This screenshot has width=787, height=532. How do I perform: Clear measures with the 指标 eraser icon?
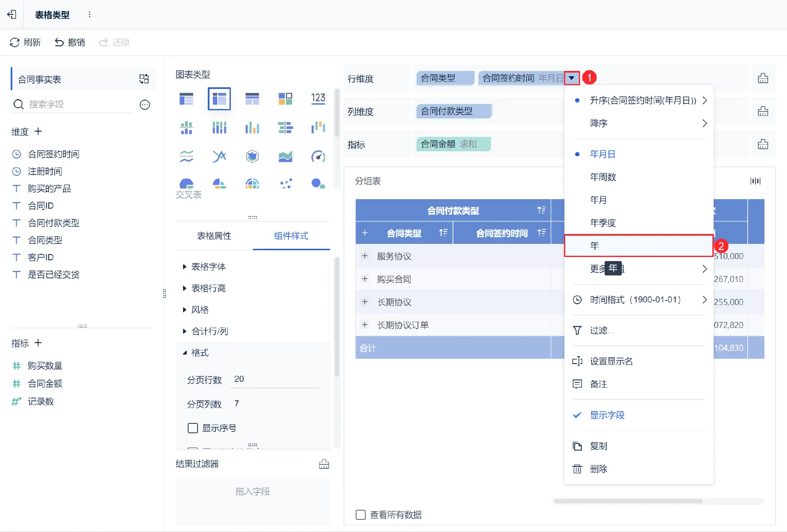(763, 144)
